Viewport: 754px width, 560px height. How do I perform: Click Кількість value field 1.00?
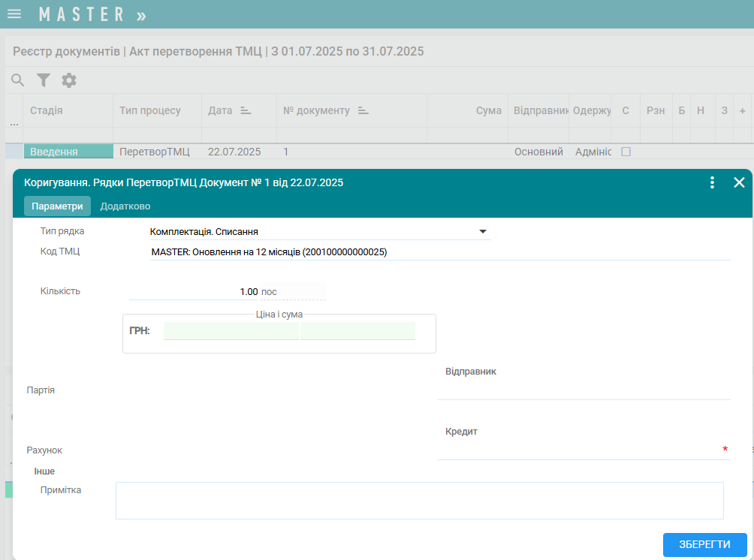click(x=193, y=291)
